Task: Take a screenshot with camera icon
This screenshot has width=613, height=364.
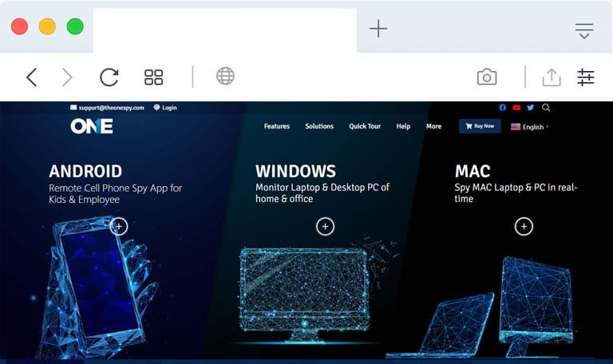Action: [x=487, y=77]
